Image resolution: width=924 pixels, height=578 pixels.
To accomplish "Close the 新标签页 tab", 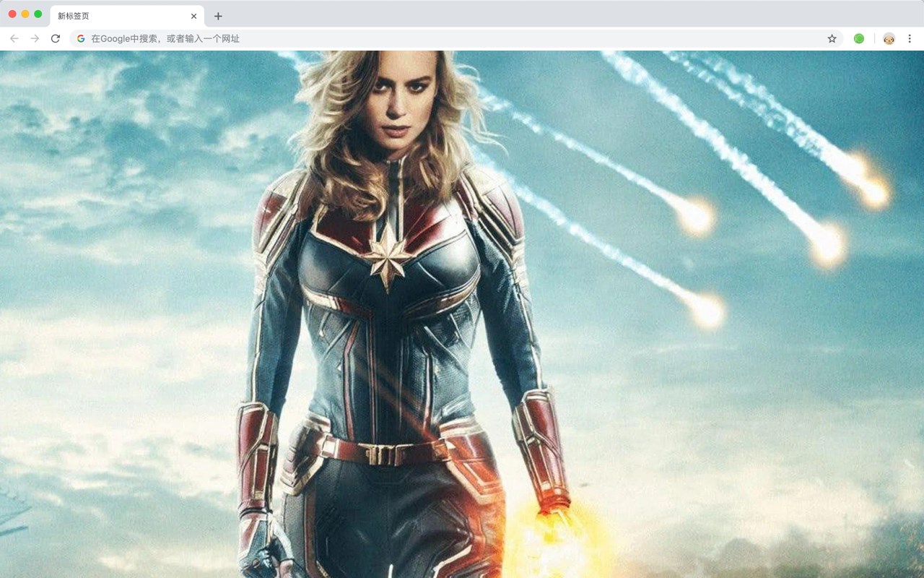I will tap(193, 16).
